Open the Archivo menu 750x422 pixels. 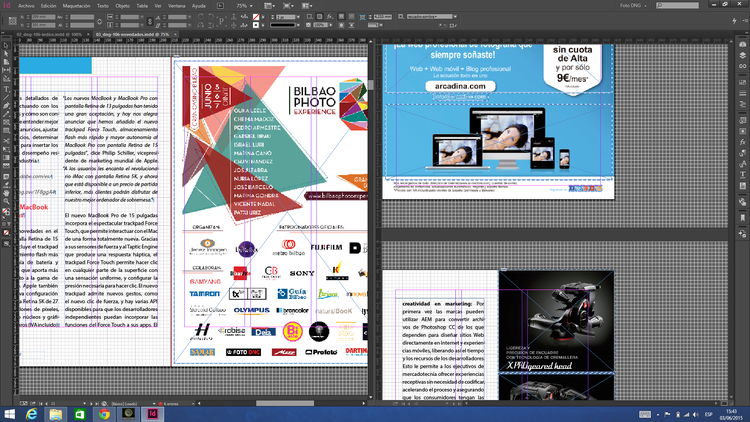pyautogui.click(x=26, y=6)
